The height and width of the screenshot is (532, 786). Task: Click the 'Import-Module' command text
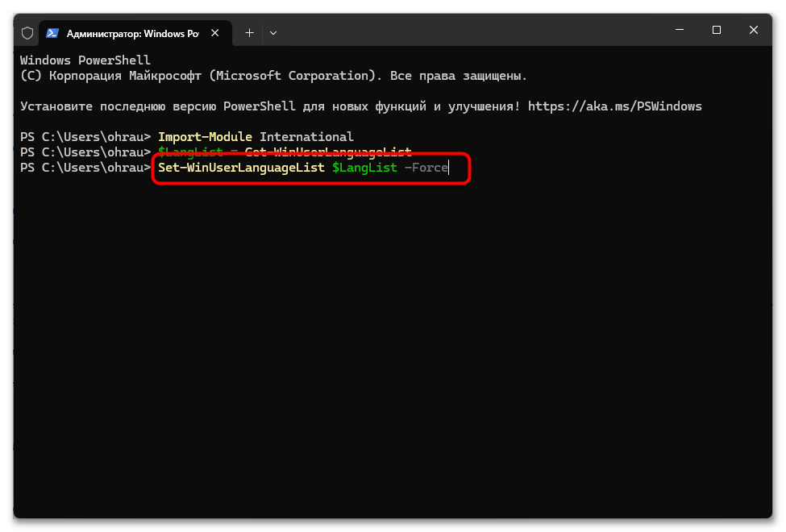pyautogui.click(x=205, y=137)
